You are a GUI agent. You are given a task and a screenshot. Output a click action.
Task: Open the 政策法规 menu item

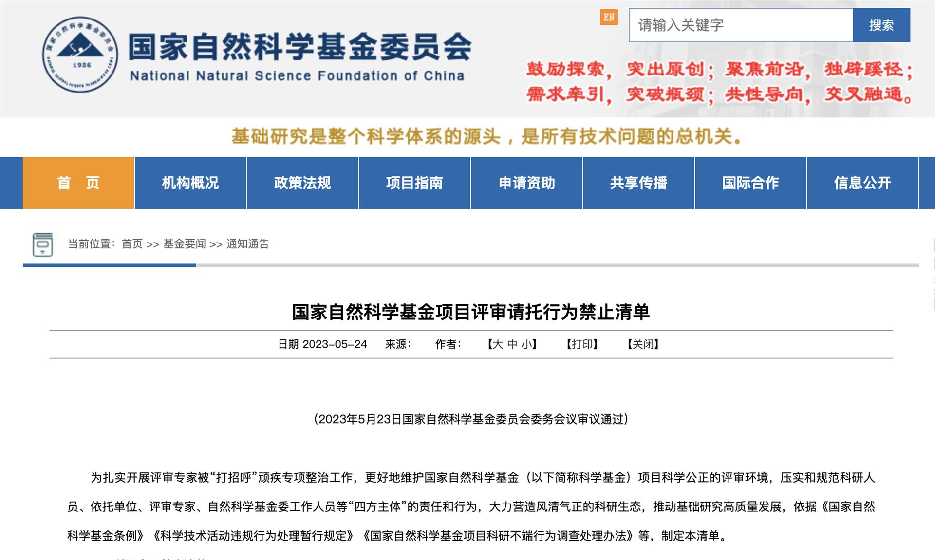tap(302, 183)
